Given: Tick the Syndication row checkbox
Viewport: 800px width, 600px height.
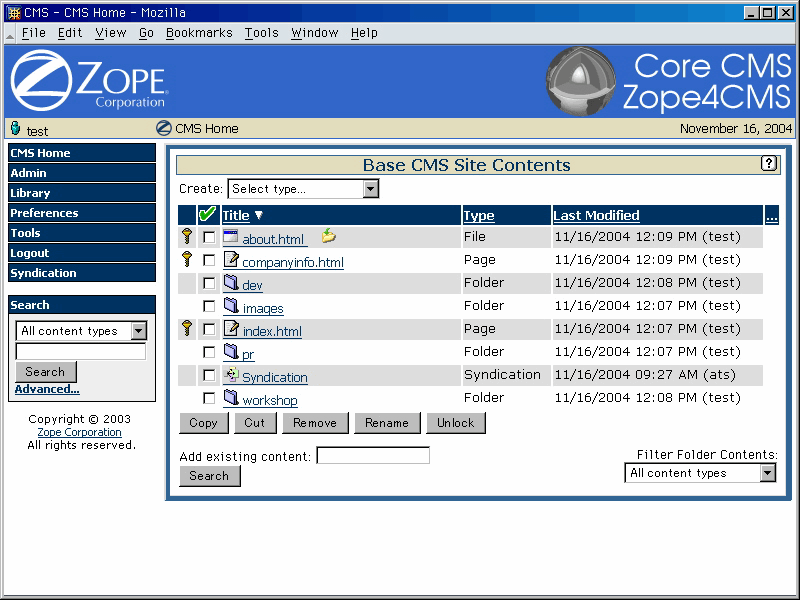Looking at the screenshot, I should click(x=209, y=375).
